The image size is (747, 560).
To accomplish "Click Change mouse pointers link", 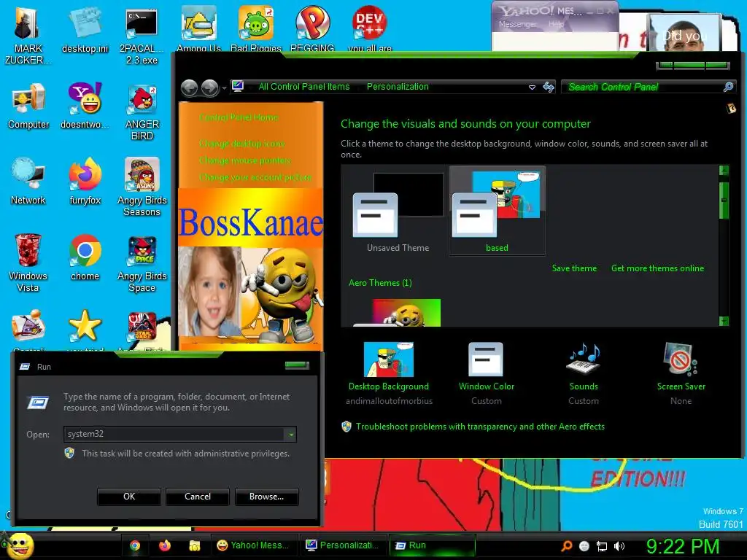I will pos(244,160).
